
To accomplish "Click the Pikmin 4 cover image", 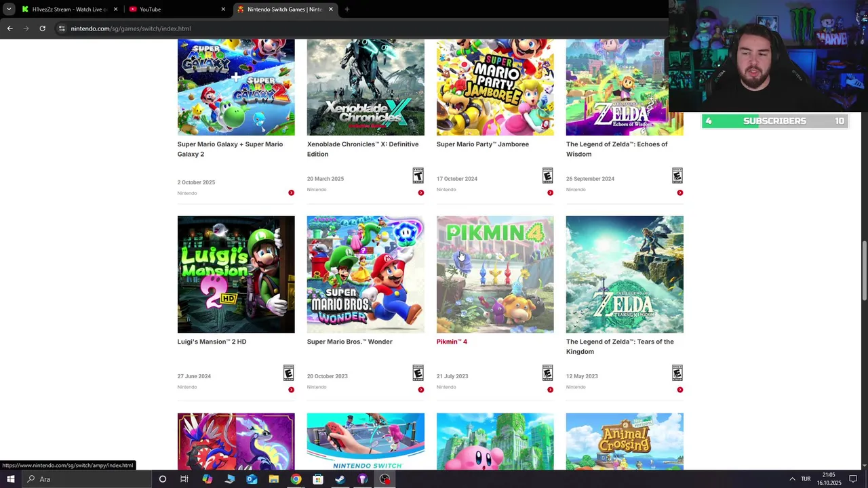I will (x=495, y=274).
